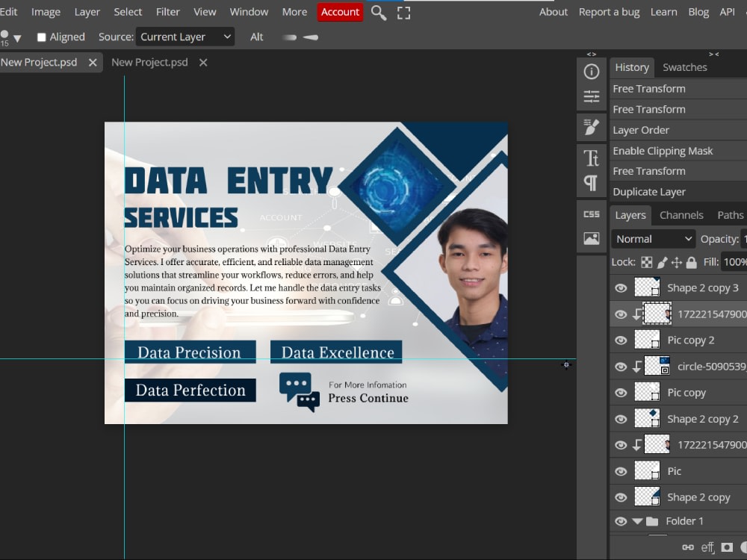This screenshot has height=560, width=747.
Task: Open the API link
Action: click(727, 12)
